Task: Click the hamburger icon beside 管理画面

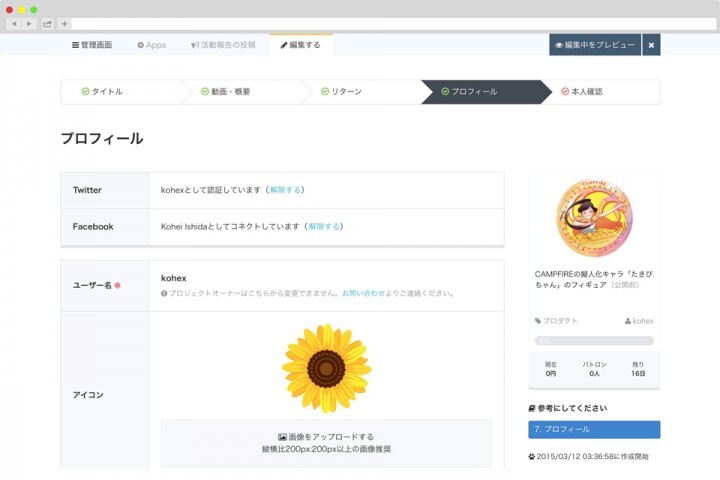Action: click(75, 45)
